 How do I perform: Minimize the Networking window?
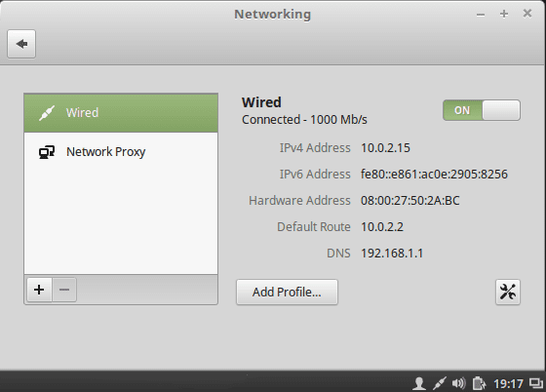(481, 15)
